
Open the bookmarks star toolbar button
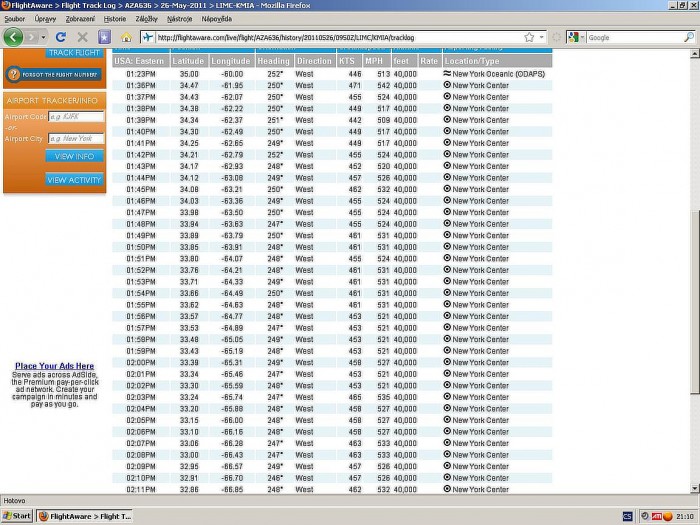point(104,38)
